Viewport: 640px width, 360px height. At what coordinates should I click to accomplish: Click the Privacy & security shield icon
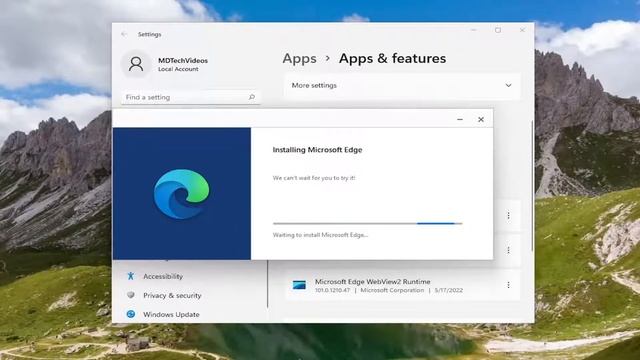(x=131, y=295)
